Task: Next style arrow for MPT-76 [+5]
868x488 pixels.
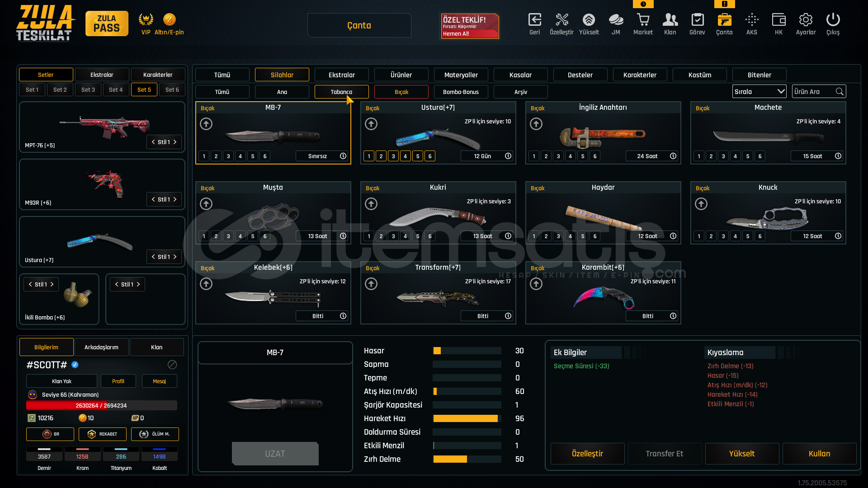Action: tap(175, 142)
